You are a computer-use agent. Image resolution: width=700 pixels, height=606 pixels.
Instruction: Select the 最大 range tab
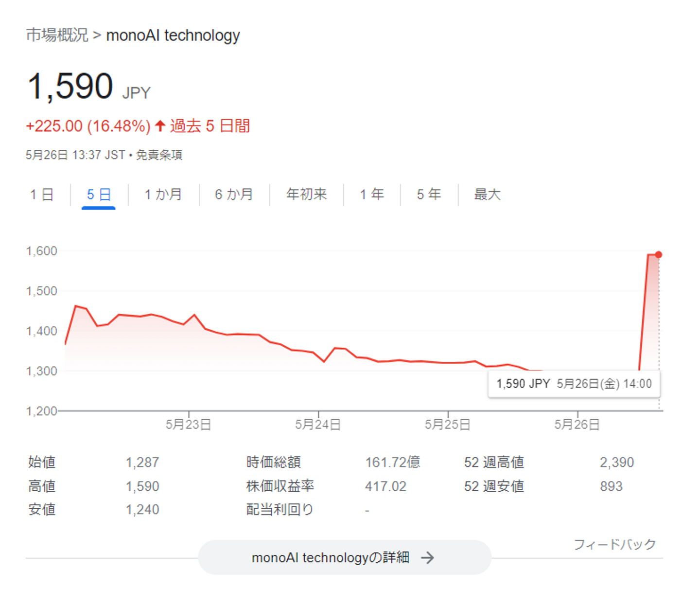point(487,195)
